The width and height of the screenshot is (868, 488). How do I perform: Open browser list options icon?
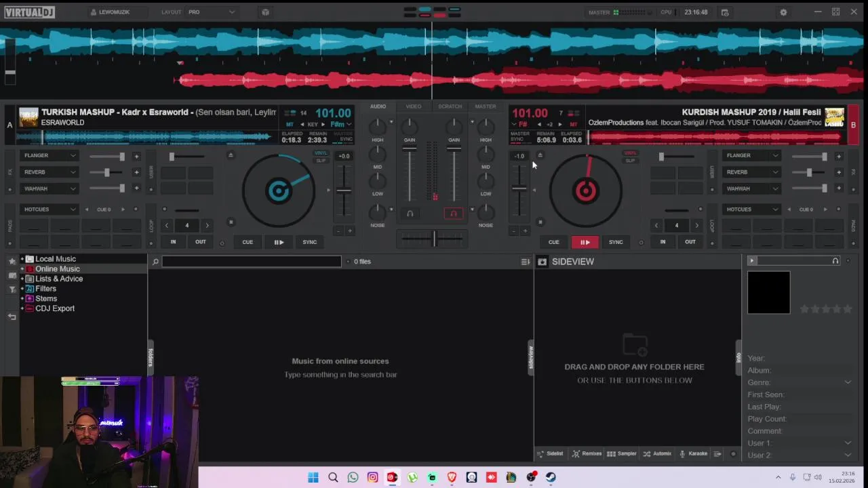point(525,262)
